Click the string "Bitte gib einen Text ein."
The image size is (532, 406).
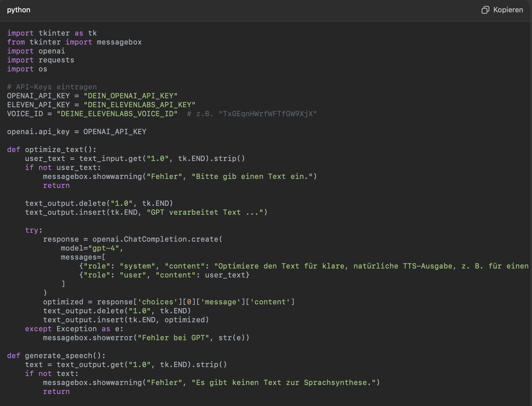click(252, 176)
